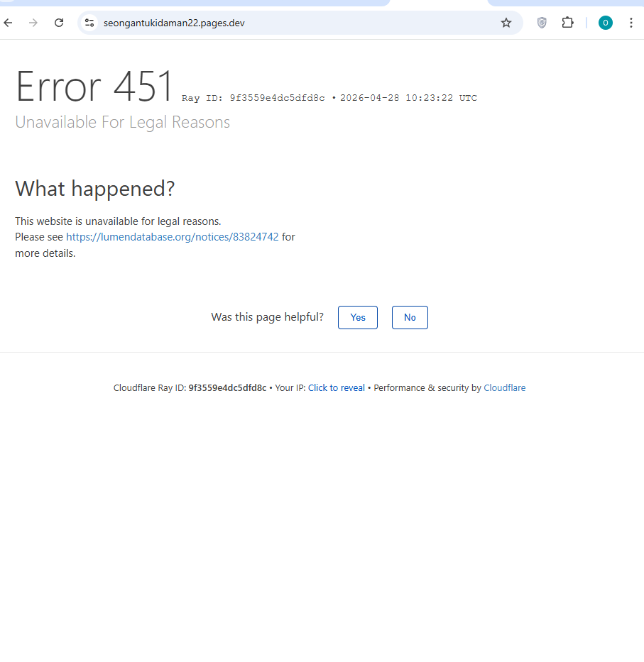View site information icon in address bar

click(89, 23)
